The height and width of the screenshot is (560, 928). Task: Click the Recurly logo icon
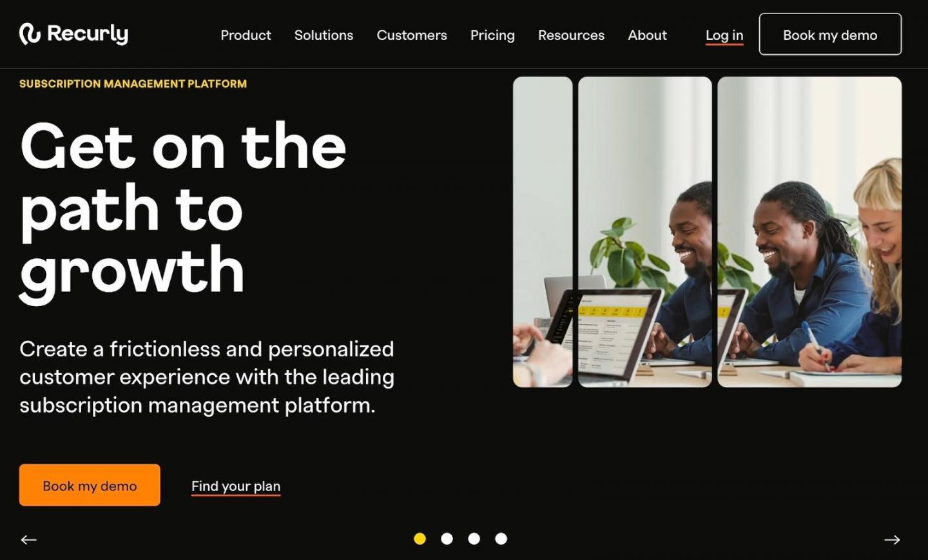tap(30, 34)
